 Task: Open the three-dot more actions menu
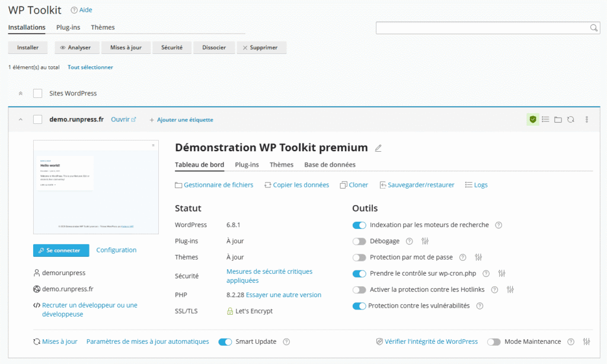pos(587,120)
